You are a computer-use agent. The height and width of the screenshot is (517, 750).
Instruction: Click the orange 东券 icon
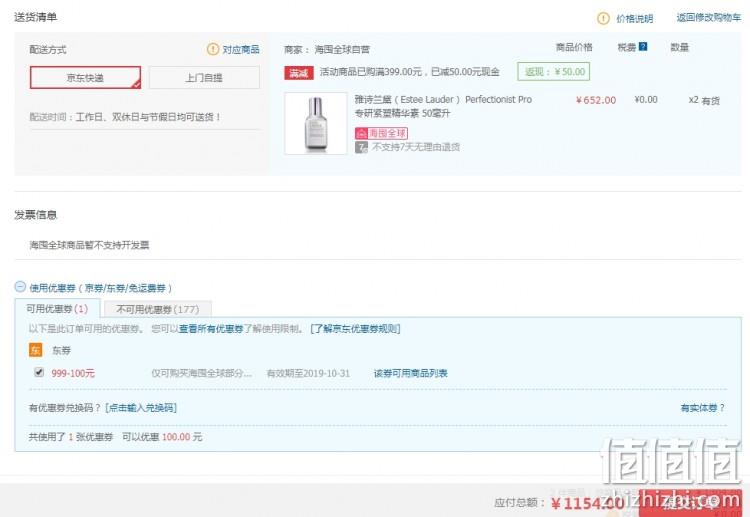click(35, 350)
